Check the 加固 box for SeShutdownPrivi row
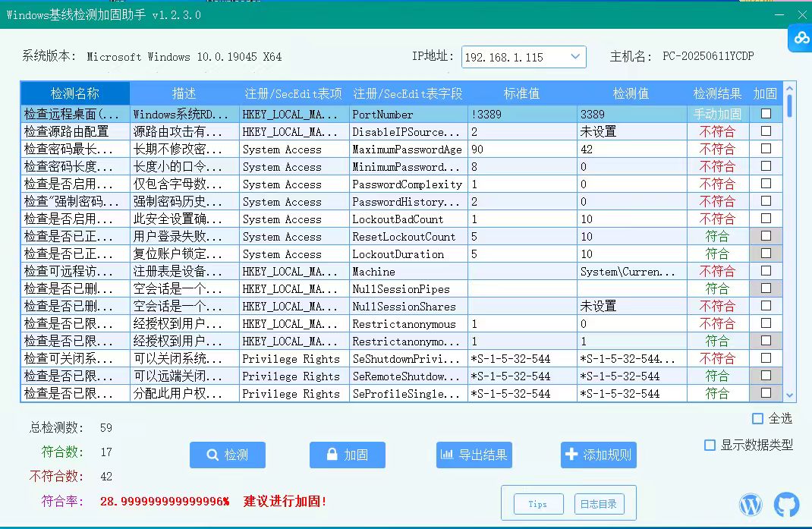This screenshot has height=529, width=812. click(766, 358)
